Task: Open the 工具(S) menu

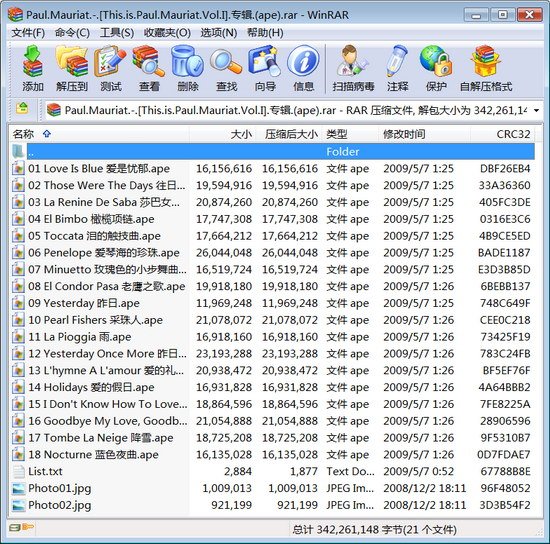Action: [x=117, y=33]
